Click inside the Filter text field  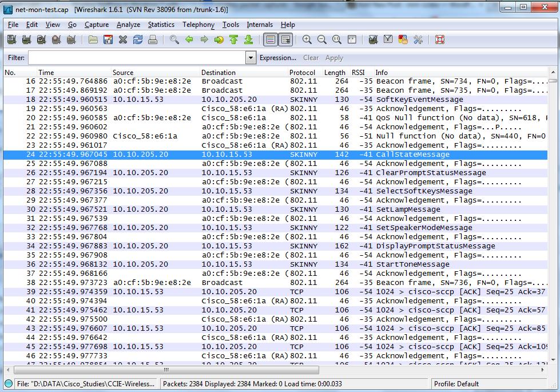[136, 58]
